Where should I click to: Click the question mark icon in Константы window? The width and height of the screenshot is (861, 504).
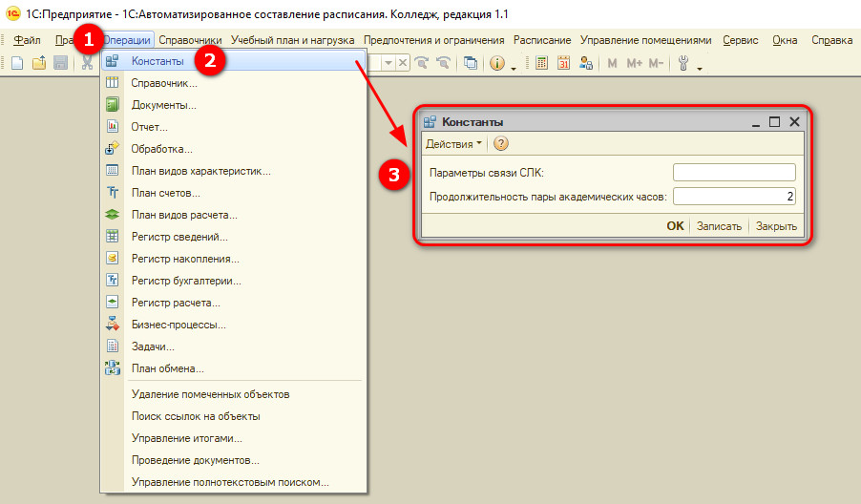pos(501,144)
